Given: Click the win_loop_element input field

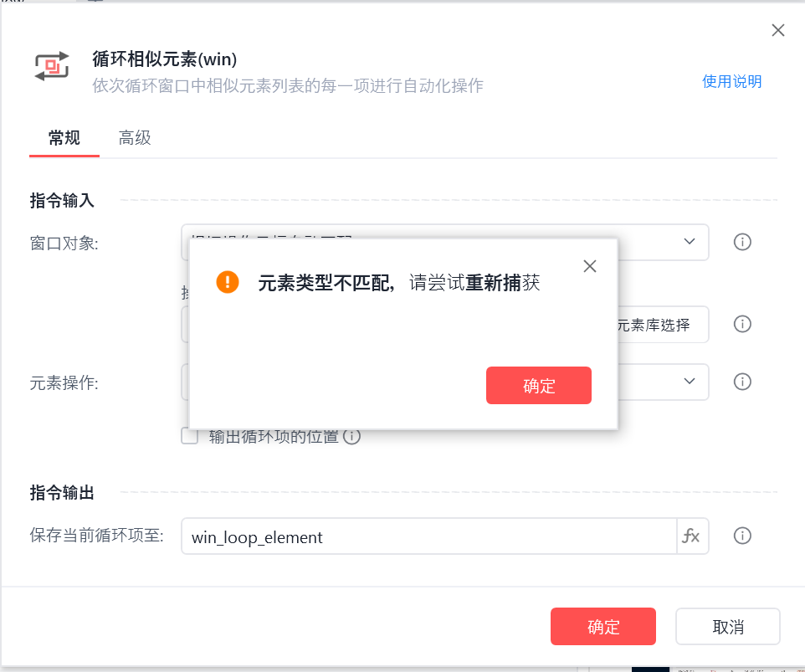Looking at the screenshot, I should click(x=428, y=536).
